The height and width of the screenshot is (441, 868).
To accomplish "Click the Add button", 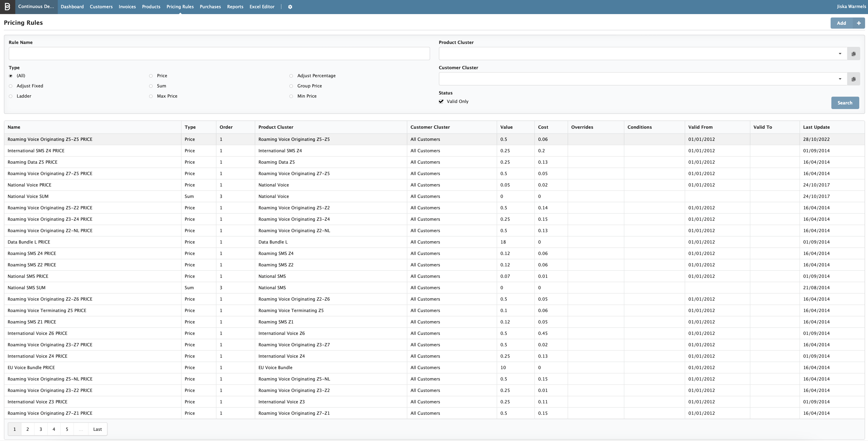I will coord(841,23).
